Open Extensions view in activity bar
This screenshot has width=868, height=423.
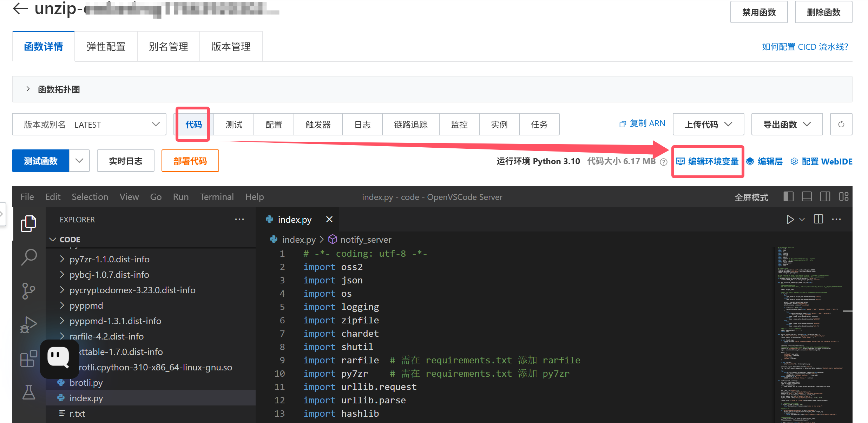[x=29, y=358]
